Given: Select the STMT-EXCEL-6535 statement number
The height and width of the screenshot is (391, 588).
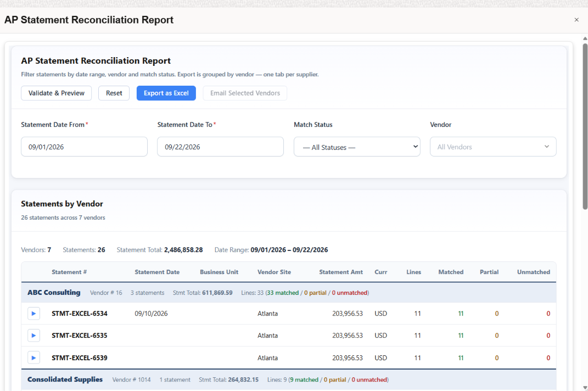Looking at the screenshot, I should [80, 336].
